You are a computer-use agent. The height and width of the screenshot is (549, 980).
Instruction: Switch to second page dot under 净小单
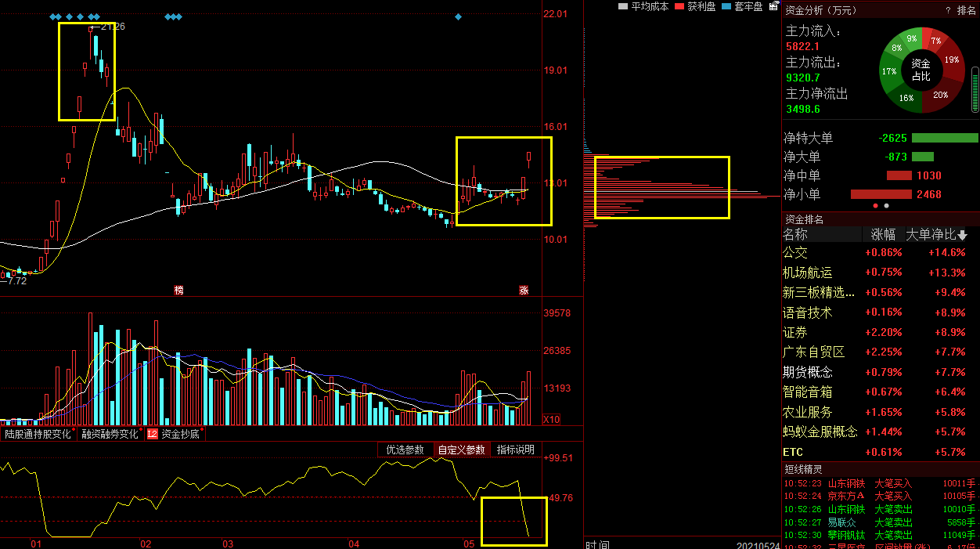(886, 206)
